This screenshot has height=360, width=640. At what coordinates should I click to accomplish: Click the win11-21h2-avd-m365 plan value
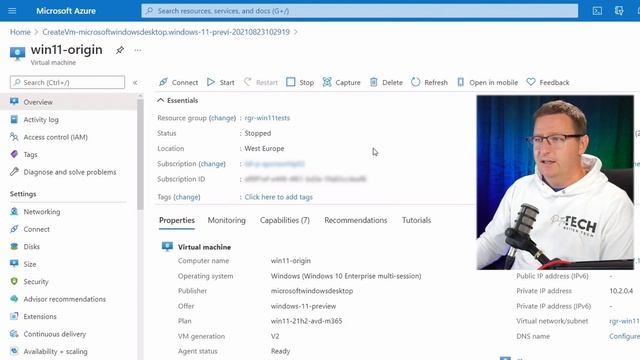coord(307,321)
